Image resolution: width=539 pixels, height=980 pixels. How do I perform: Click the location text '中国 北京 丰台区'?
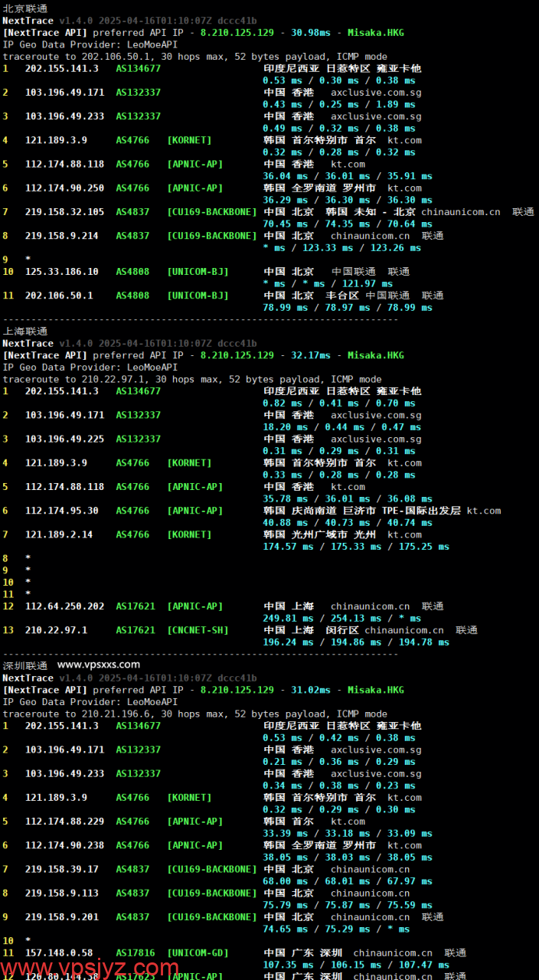coord(312,296)
